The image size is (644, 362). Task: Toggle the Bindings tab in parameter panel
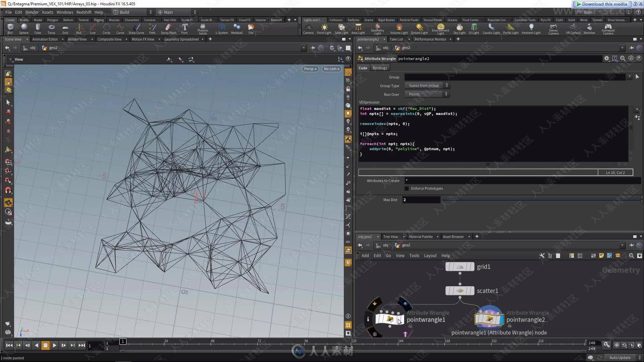point(379,68)
